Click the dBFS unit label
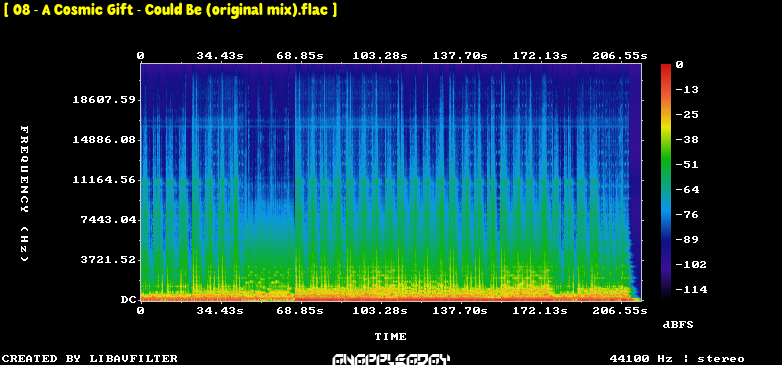 pyautogui.click(x=678, y=325)
